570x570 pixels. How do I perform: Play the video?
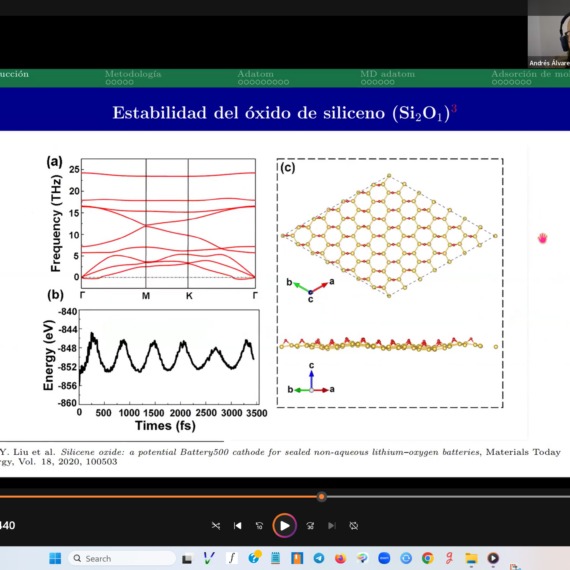click(x=285, y=526)
